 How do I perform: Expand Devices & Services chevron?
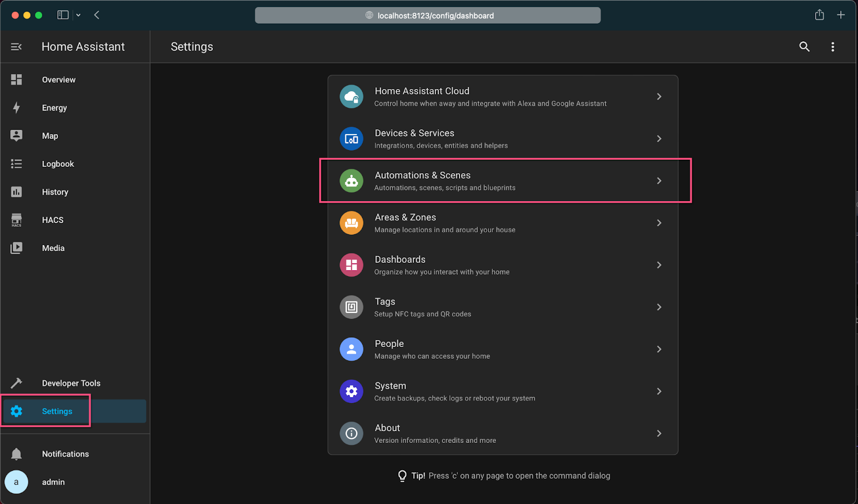coord(659,139)
